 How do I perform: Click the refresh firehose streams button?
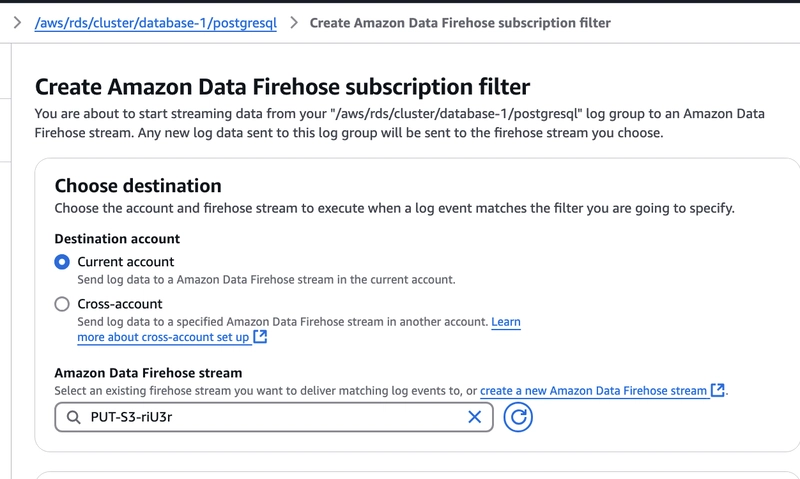518,417
